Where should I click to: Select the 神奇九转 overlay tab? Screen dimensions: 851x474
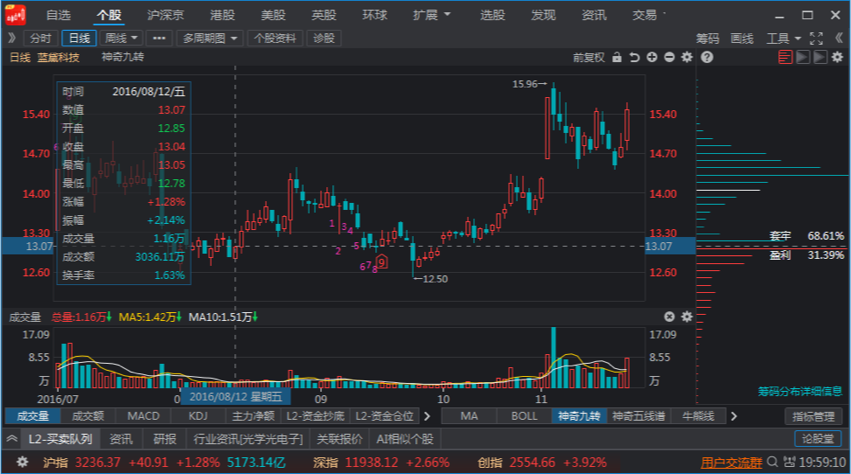[x=579, y=416]
